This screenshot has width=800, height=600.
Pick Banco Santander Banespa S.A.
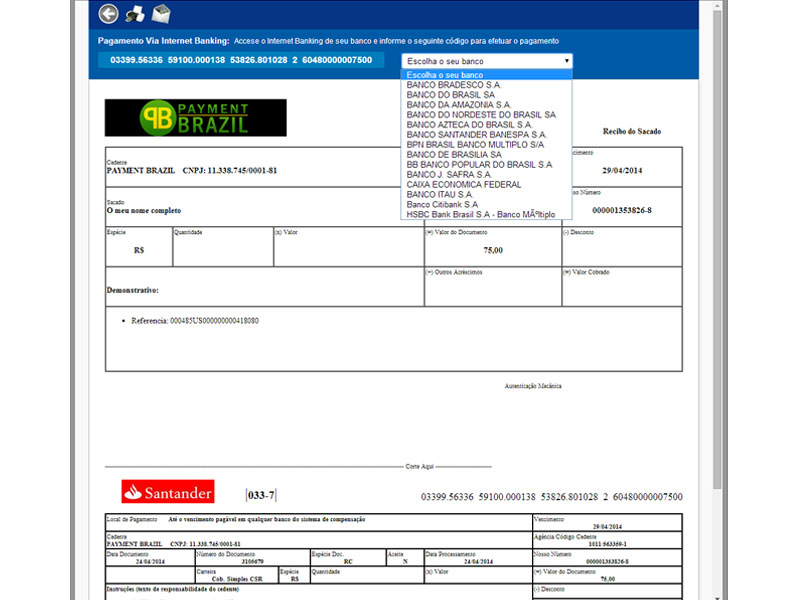[x=477, y=135]
